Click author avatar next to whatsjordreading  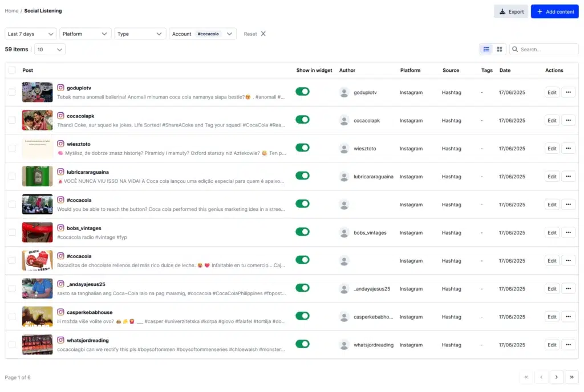(x=344, y=345)
